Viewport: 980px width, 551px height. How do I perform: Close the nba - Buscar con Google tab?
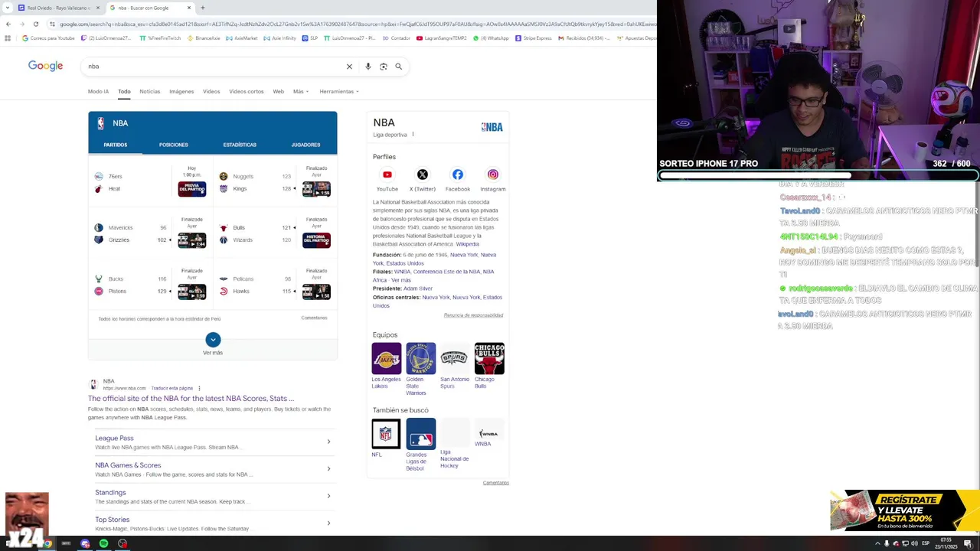[189, 8]
